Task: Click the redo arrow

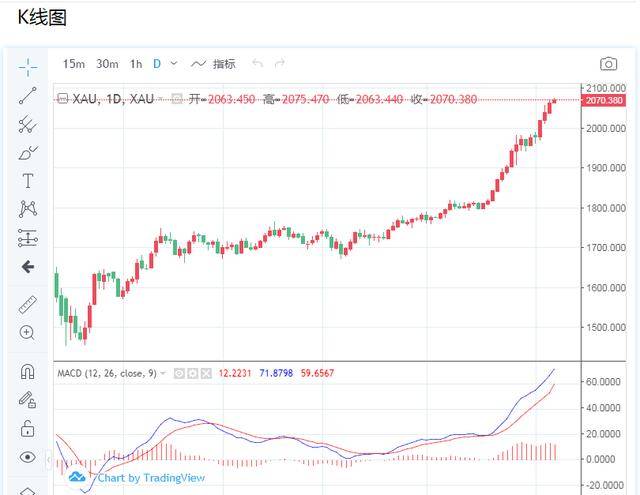Action: tap(280, 63)
